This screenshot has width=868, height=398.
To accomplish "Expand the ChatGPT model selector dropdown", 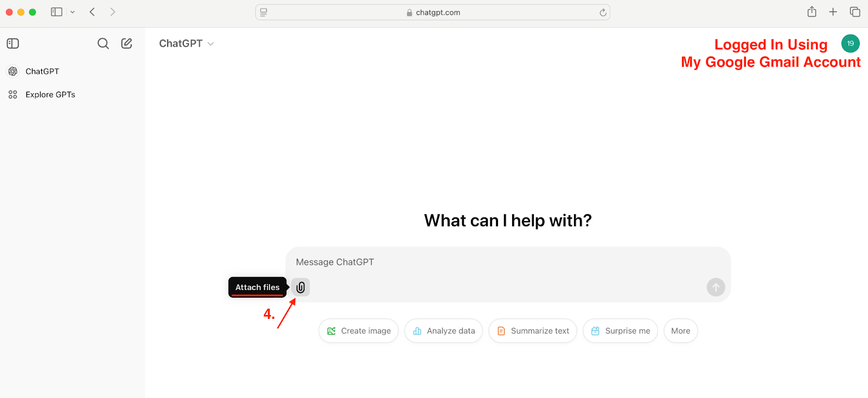I will click(186, 43).
